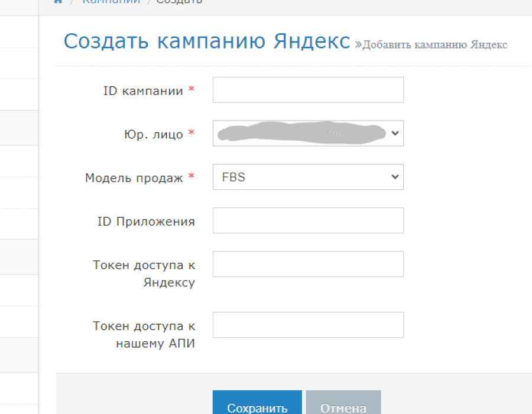This screenshot has width=532, height=414.
Task: Click the Токен доступа к Яндексу field
Action: [308, 264]
